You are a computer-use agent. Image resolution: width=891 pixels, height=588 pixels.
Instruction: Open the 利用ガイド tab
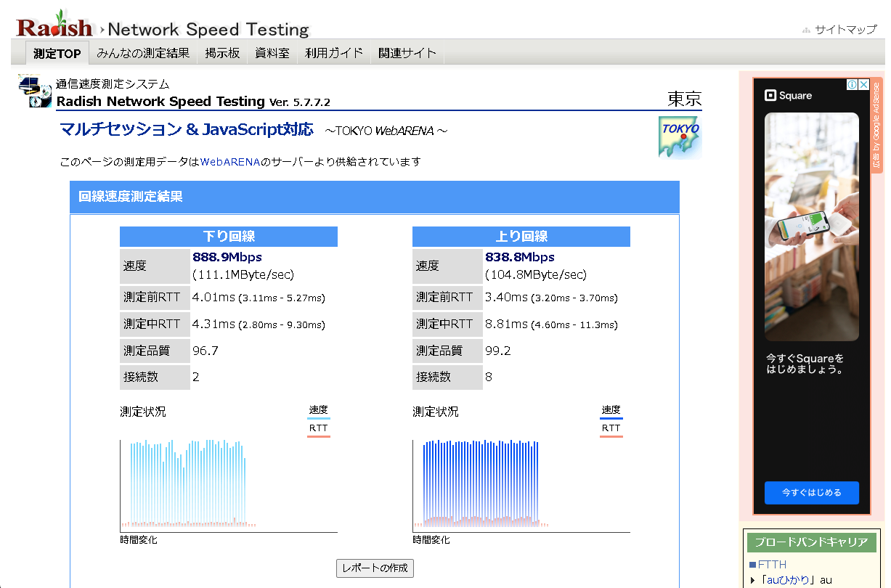(x=334, y=53)
